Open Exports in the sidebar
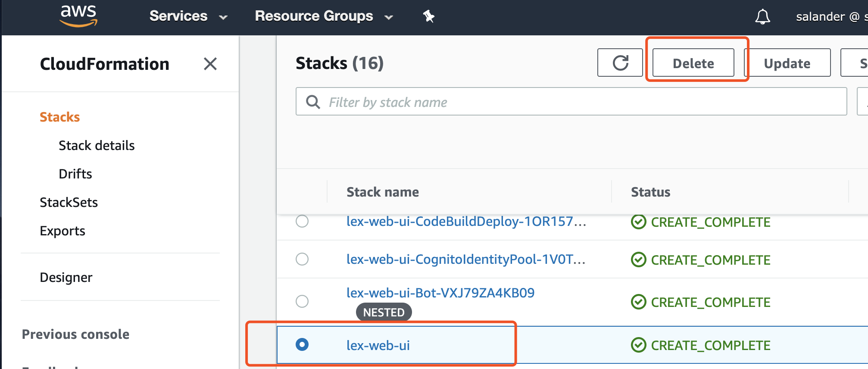Image resolution: width=868 pixels, height=369 pixels. point(62,231)
